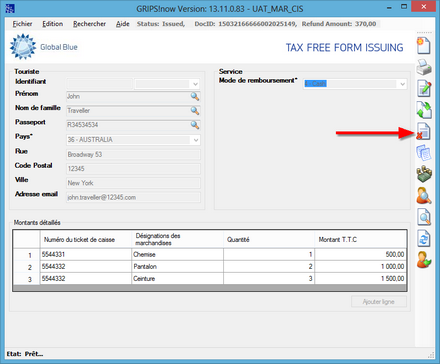
Task: Minimize the GRIPS!now window
Action: 389,8
